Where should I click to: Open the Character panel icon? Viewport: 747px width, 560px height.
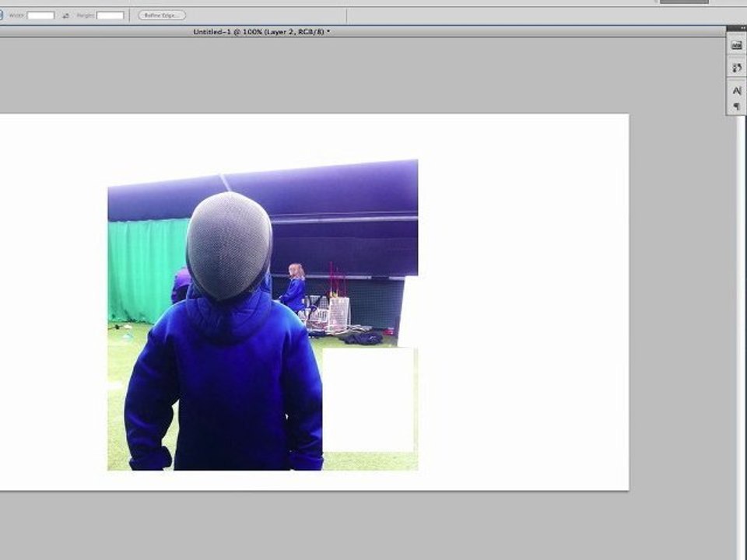737,90
